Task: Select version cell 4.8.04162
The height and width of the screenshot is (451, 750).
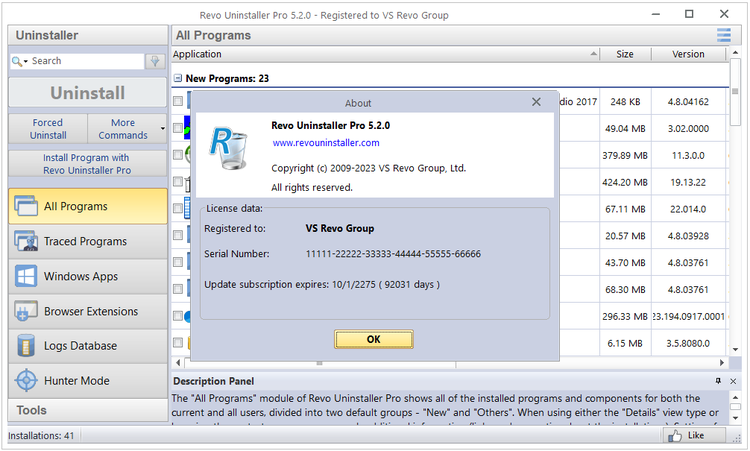Action: click(x=688, y=101)
